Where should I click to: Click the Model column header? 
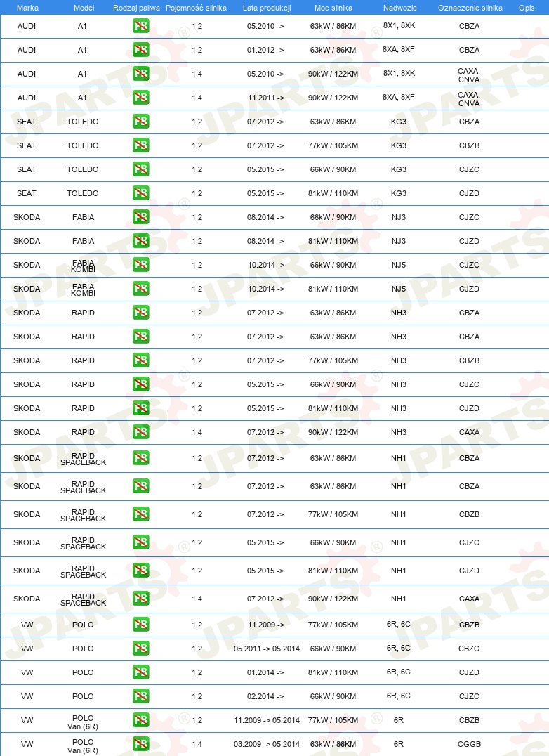pyautogui.click(x=84, y=8)
